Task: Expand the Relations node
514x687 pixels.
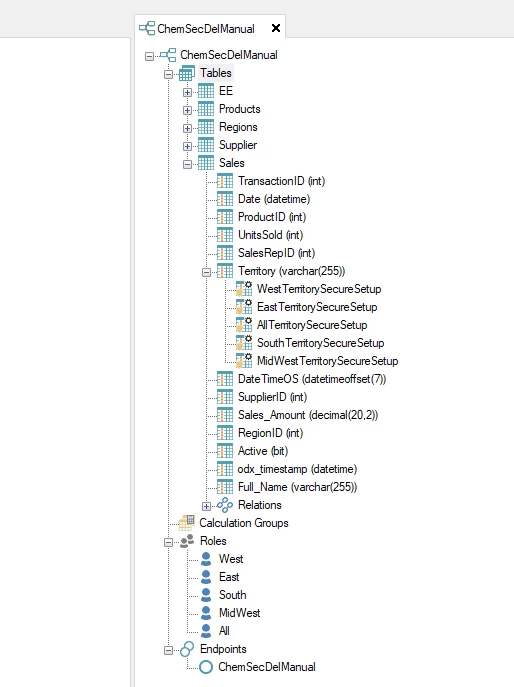Action: pos(206,506)
